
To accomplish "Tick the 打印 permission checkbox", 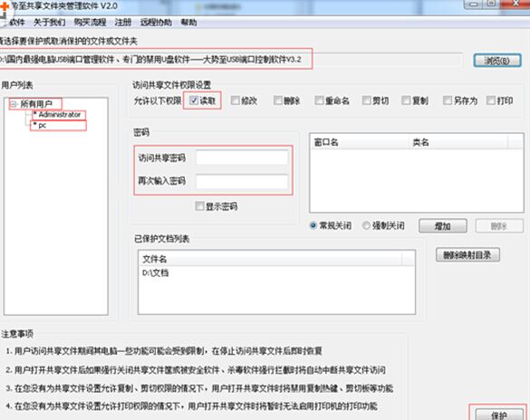I will [490, 100].
